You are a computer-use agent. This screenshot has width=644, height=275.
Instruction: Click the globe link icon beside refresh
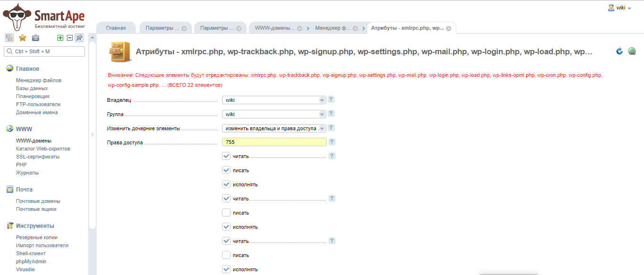[x=632, y=51]
